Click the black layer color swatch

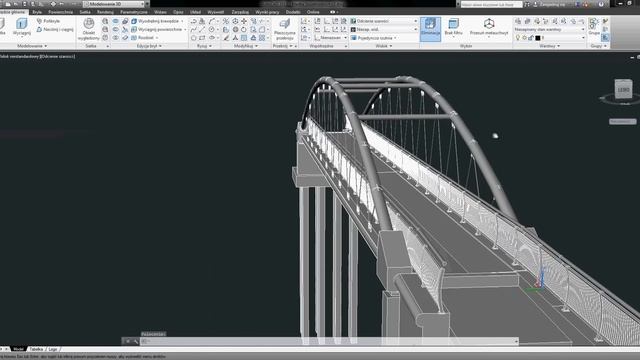(538, 38)
